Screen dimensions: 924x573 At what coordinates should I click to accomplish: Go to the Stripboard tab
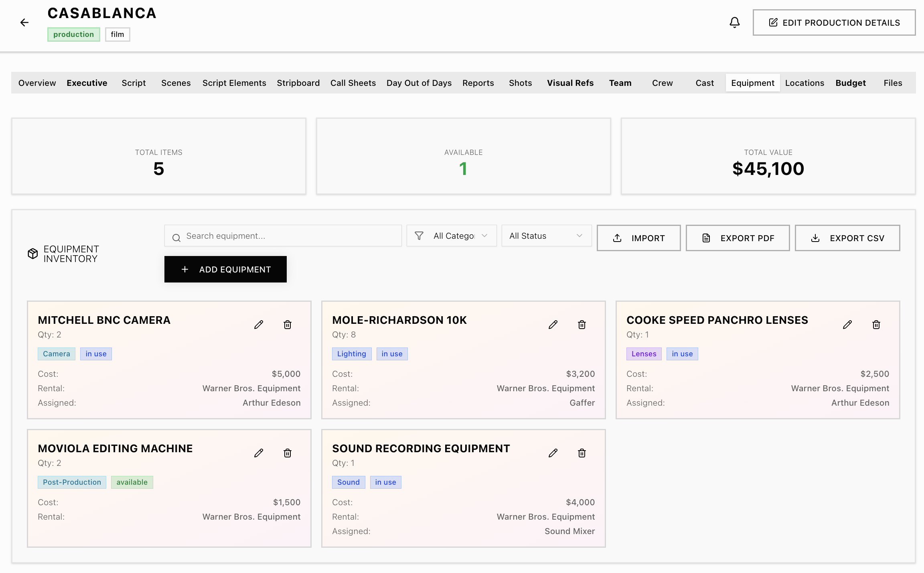point(298,83)
